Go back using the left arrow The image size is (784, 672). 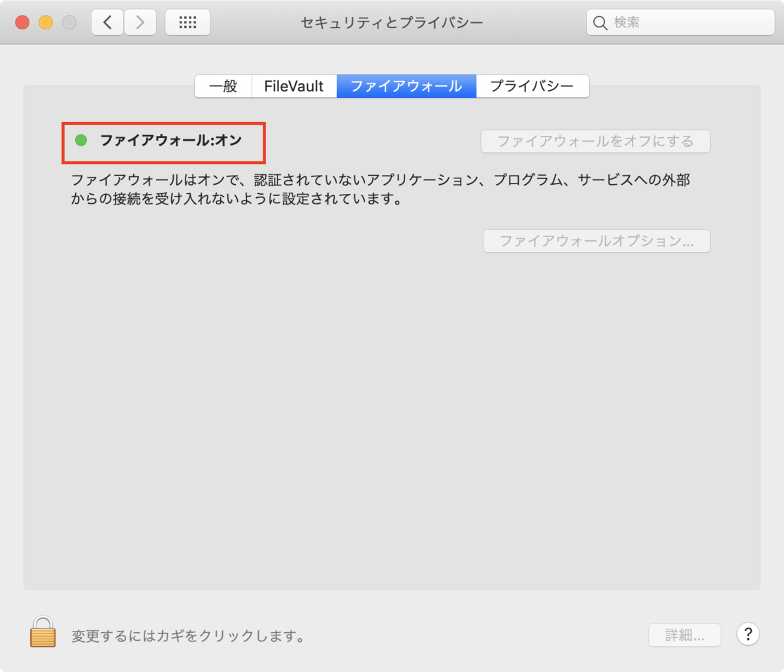[106, 22]
